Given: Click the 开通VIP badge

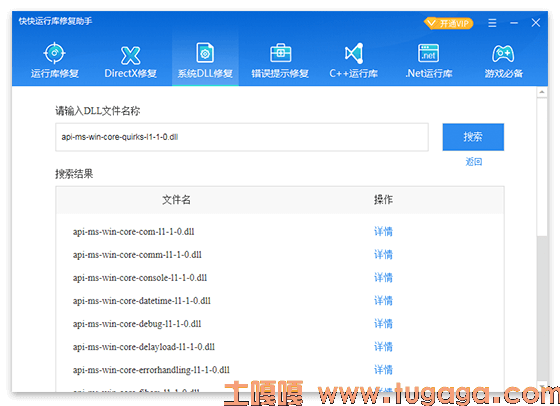Looking at the screenshot, I should 449,24.
